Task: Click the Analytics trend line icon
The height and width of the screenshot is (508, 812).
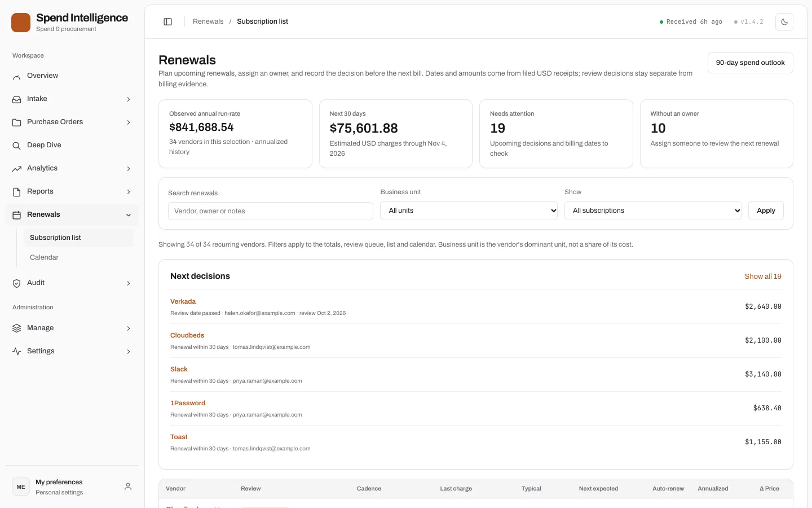Action: (17, 169)
